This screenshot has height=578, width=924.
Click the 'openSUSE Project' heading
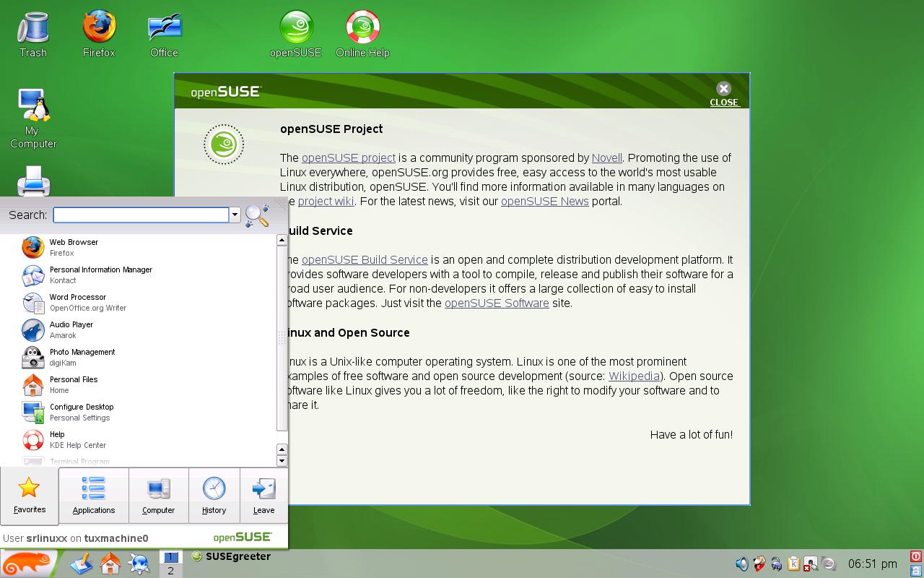point(331,129)
